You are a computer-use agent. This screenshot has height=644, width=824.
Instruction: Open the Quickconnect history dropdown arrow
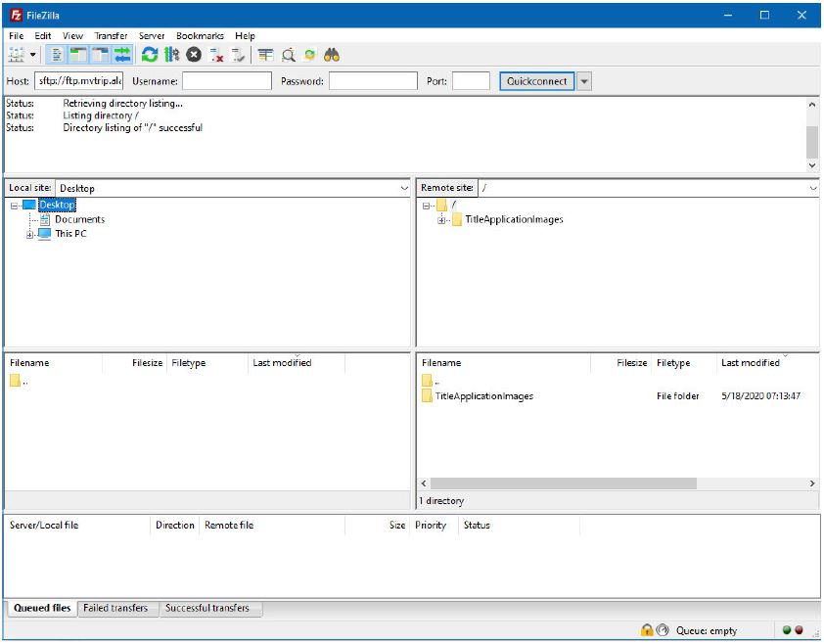[584, 81]
